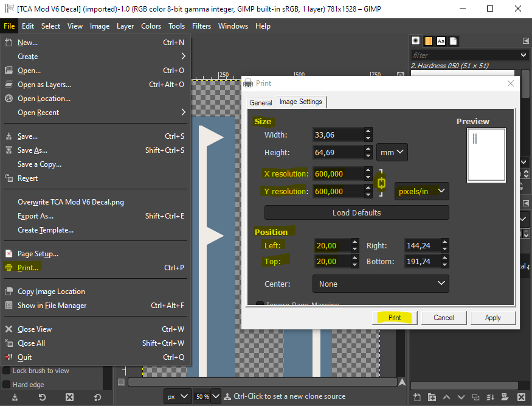
Task: Click the brush filter text field
Action: click(x=465, y=55)
